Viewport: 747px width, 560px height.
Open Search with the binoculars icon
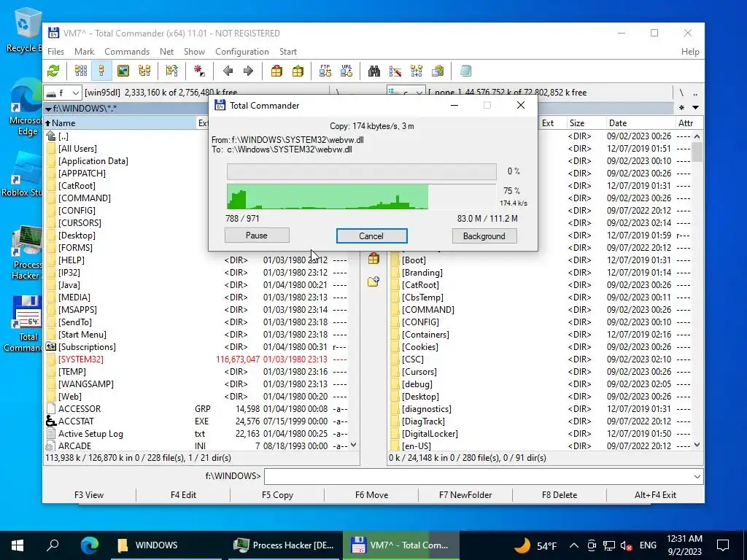[x=374, y=71]
